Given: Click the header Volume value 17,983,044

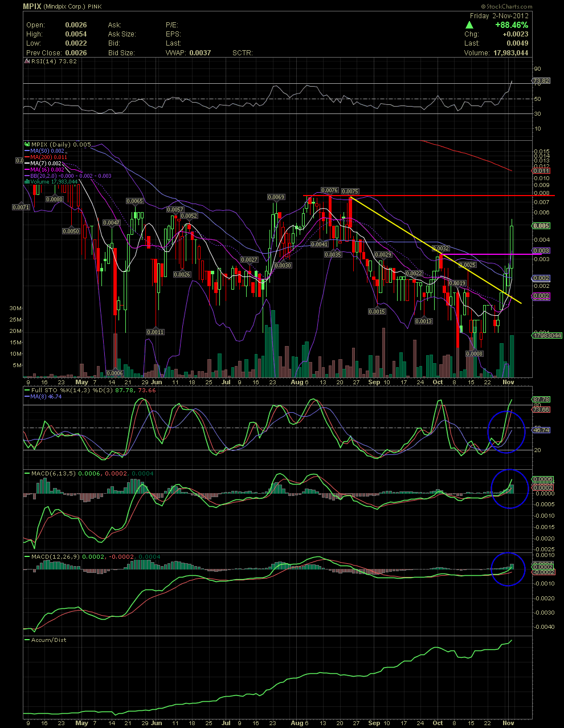Looking at the screenshot, I should coord(510,53).
